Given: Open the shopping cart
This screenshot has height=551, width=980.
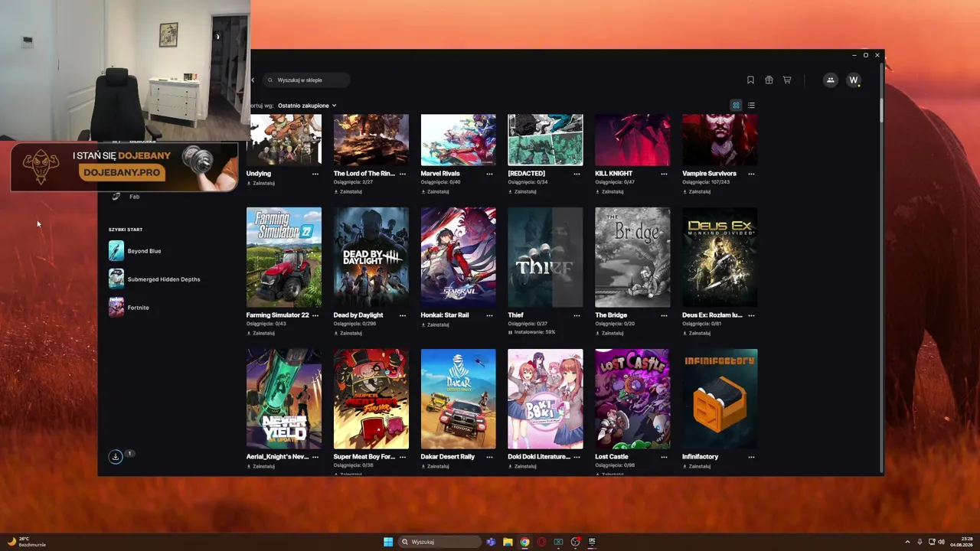Looking at the screenshot, I should [x=787, y=80].
